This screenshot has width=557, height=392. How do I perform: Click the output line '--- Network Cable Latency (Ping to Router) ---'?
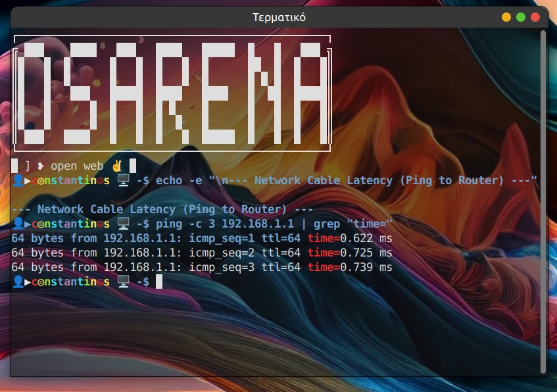162,209
